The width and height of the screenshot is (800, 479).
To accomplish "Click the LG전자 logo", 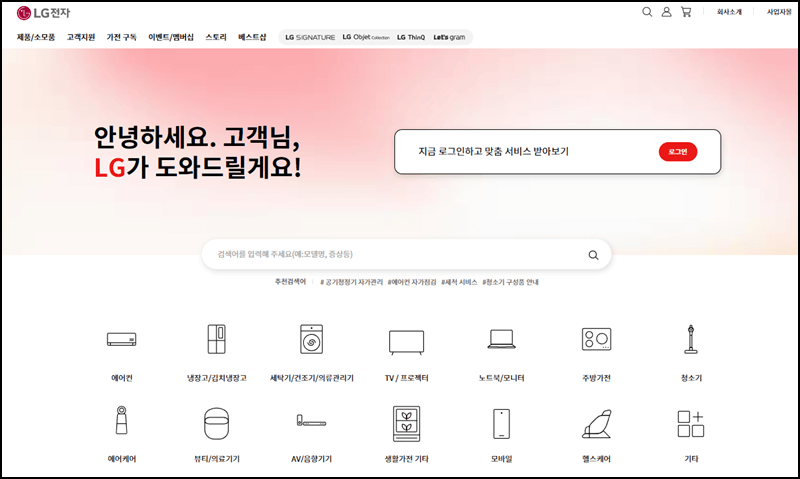I will (x=43, y=13).
